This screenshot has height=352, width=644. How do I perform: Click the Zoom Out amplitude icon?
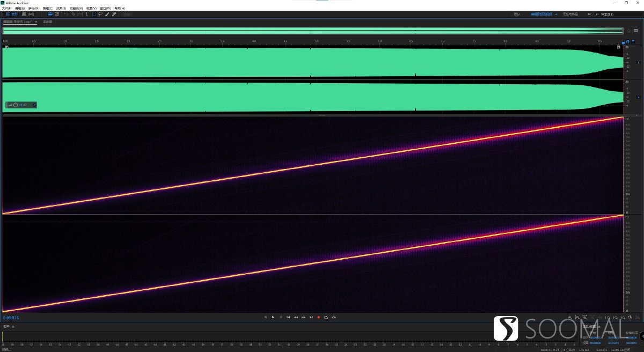577,318
